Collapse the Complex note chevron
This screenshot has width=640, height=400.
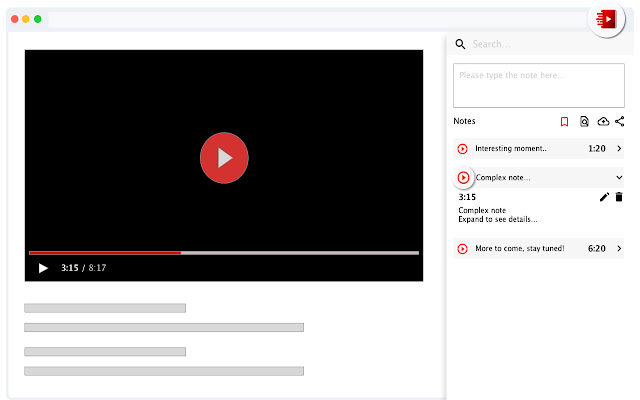pyautogui.click(x=619, y=178)
